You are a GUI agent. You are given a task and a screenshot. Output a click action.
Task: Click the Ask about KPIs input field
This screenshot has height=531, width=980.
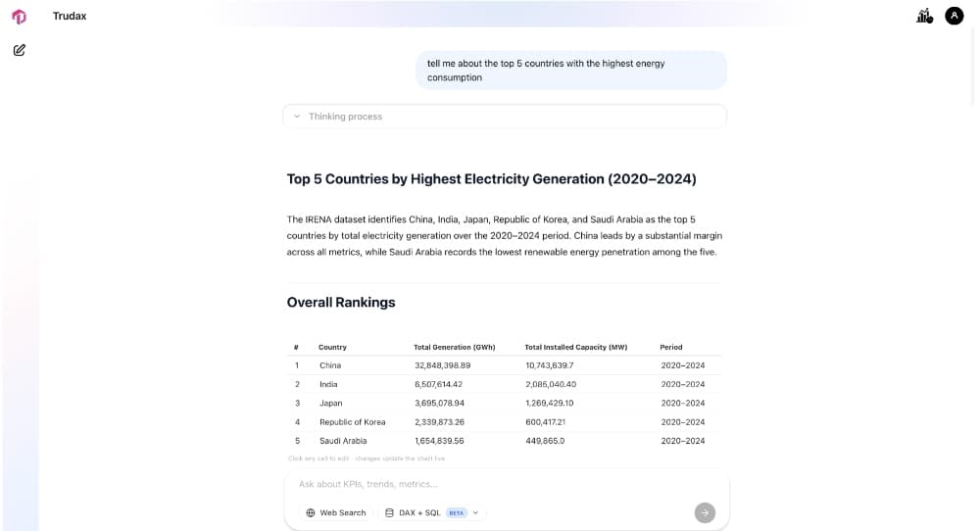[507, 484]
